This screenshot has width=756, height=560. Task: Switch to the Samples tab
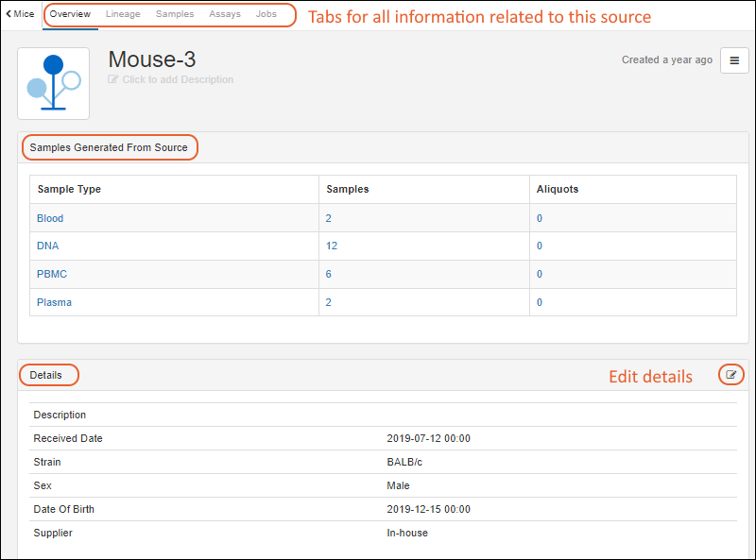point(175,14)
